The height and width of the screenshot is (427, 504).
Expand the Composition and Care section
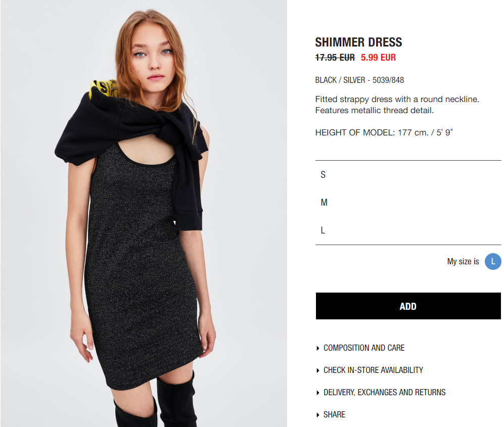coord(364,348)
